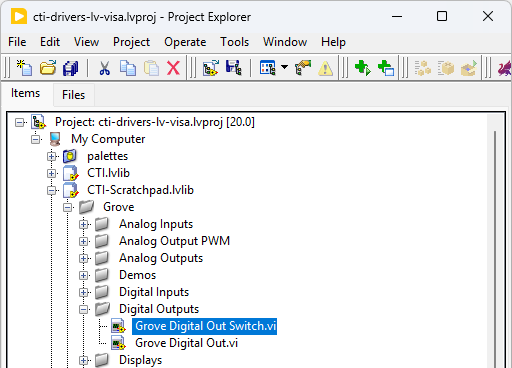Click the yellow warning triangle icon
This screenshot has width=512, height=368.
coord(325,69)
